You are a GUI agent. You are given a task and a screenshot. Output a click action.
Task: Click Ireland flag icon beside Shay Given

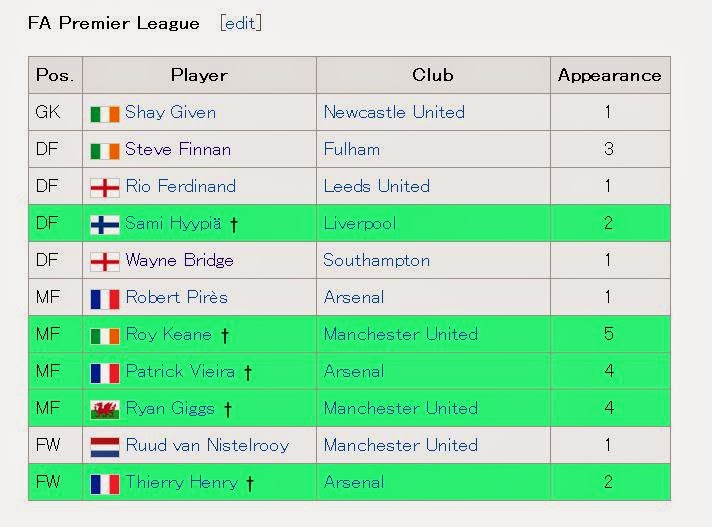(105, 114)
